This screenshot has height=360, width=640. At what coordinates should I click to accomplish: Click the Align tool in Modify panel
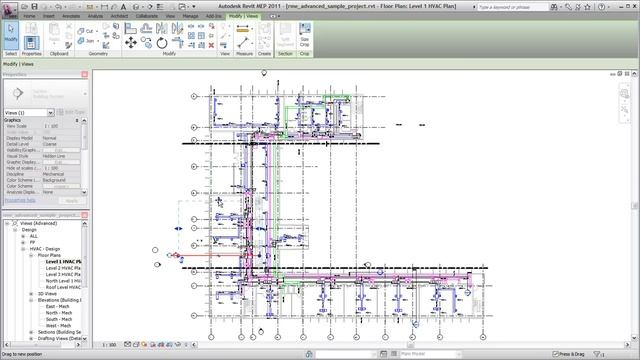point(130,29)
